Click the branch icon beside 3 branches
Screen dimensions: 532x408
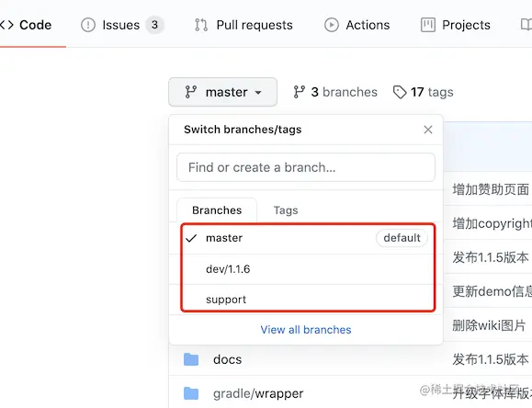point(300,92)
